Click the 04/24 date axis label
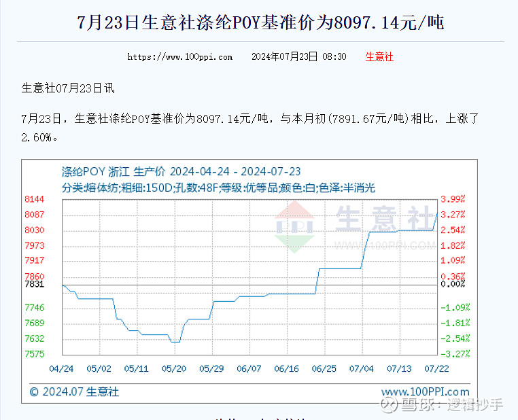 tap(61, 368)
